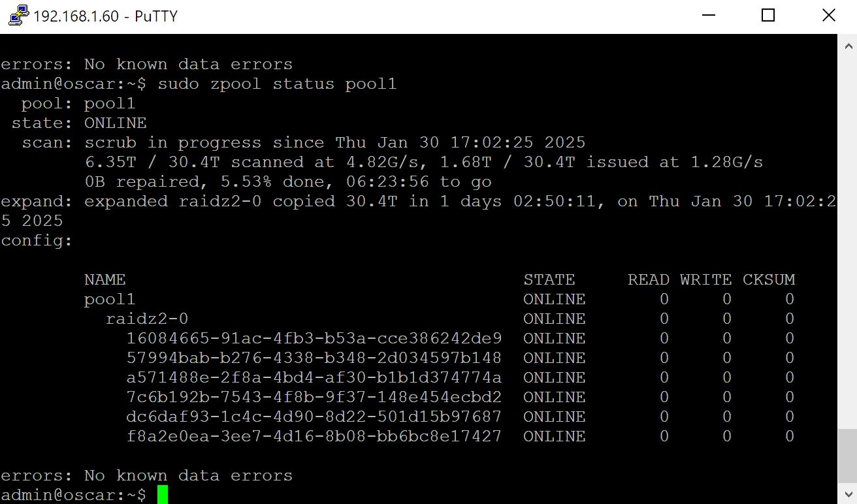Click the NAME column header
Screen dimensions: 857x504
click(x=105, y=279)
